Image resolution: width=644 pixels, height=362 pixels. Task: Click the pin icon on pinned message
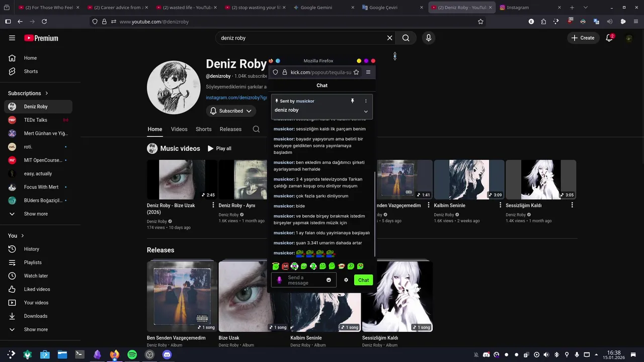352,101
